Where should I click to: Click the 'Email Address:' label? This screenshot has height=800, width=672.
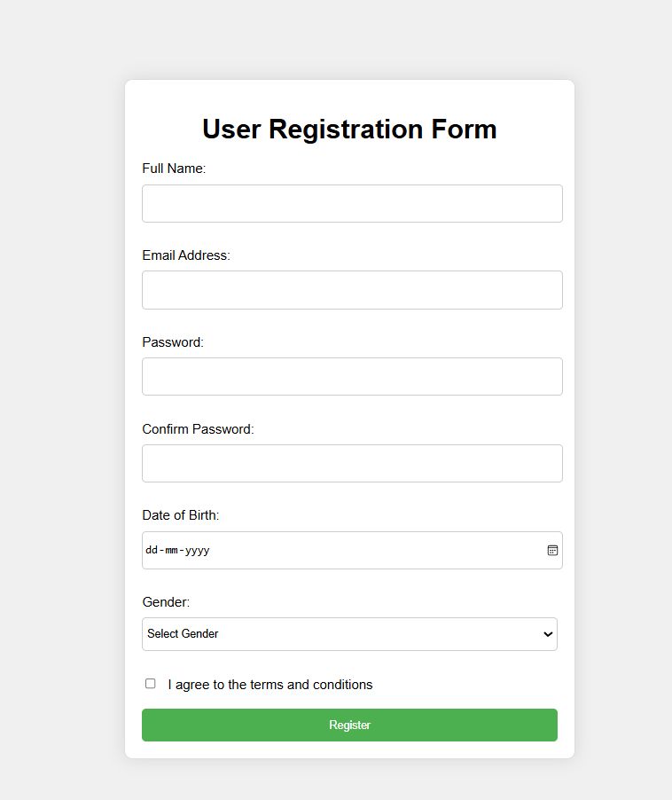tap(186, 255)
